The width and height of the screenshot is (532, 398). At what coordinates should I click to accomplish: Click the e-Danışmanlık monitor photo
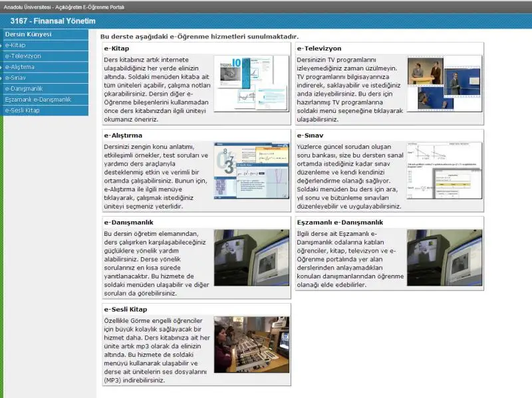coord(251,257)
